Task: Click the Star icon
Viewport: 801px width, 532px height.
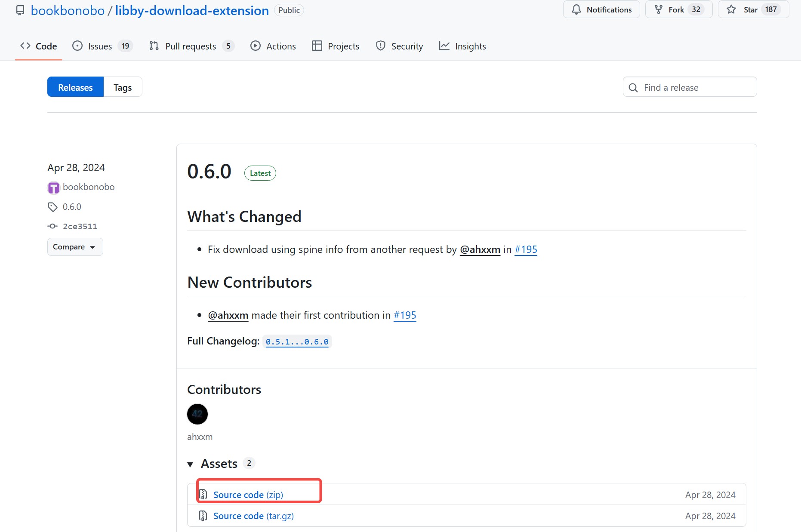Action: click(731, 9)
